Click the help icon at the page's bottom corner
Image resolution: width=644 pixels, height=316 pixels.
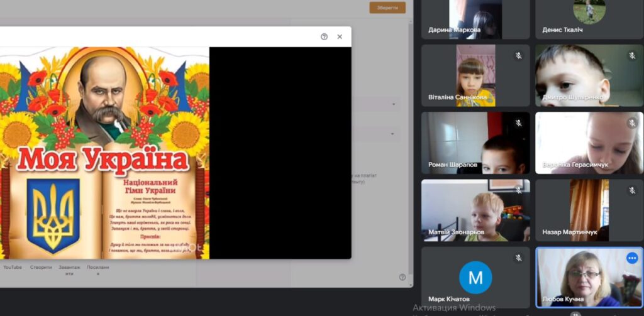click(402, 277)
